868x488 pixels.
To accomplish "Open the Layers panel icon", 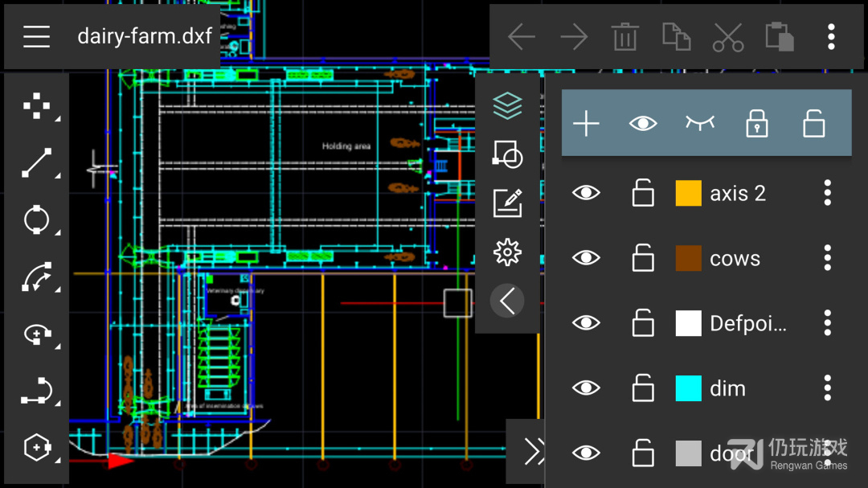I will point(507,105).
